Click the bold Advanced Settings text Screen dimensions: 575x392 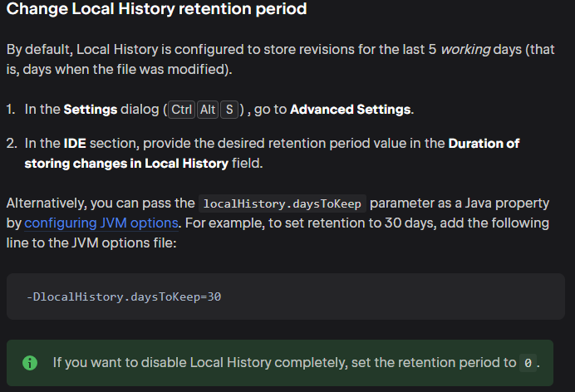coord(351,110)
